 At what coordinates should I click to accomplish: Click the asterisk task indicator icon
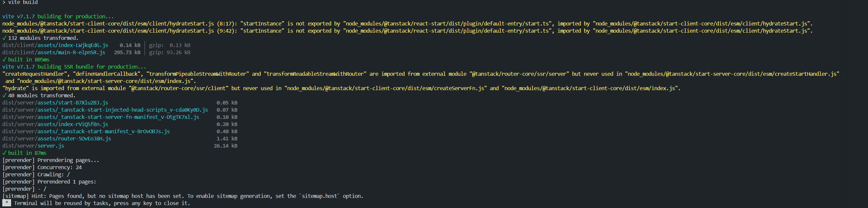coord(7,203)
